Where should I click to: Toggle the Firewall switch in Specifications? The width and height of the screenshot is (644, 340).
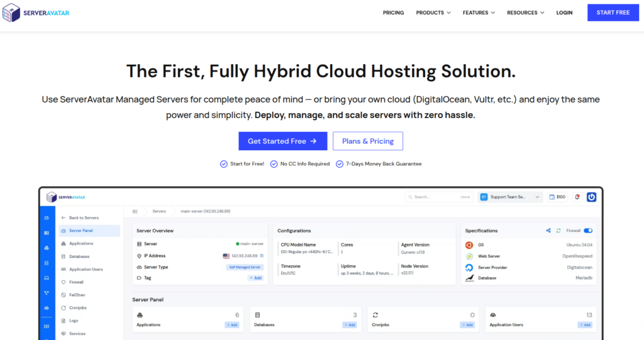(x=588, y=231)
